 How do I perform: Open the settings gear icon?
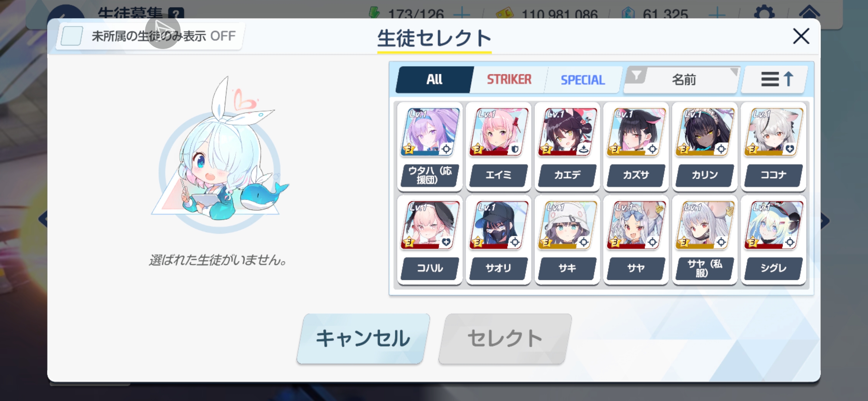pos(764,13)
